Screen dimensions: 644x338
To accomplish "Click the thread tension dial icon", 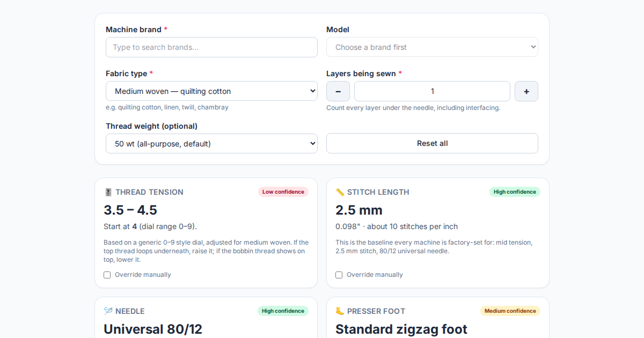I will [108, 192].
